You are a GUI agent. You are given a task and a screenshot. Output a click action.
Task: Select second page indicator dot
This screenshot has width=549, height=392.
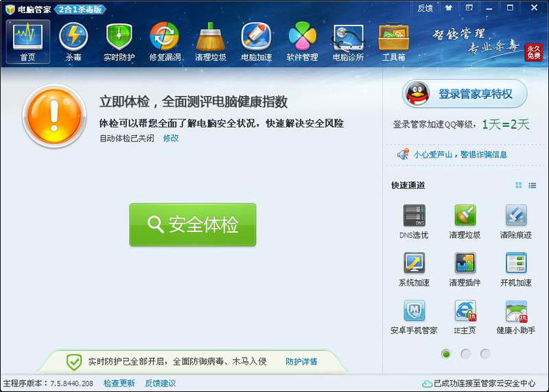[466, 354]
